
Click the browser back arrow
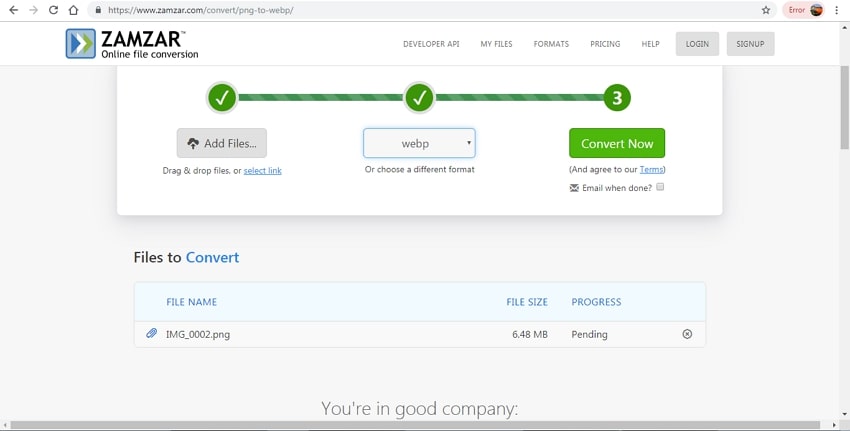coord(13,10)
